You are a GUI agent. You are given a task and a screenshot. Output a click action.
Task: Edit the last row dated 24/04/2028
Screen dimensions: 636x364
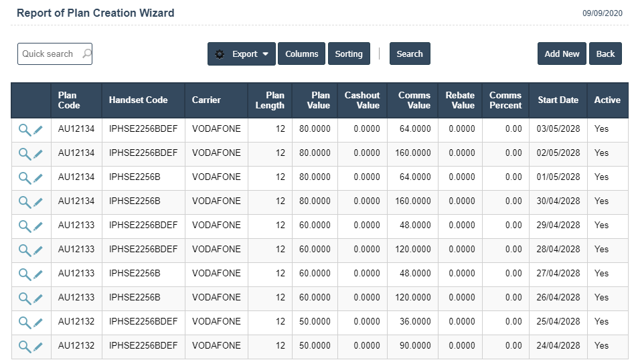click(38, 347)
